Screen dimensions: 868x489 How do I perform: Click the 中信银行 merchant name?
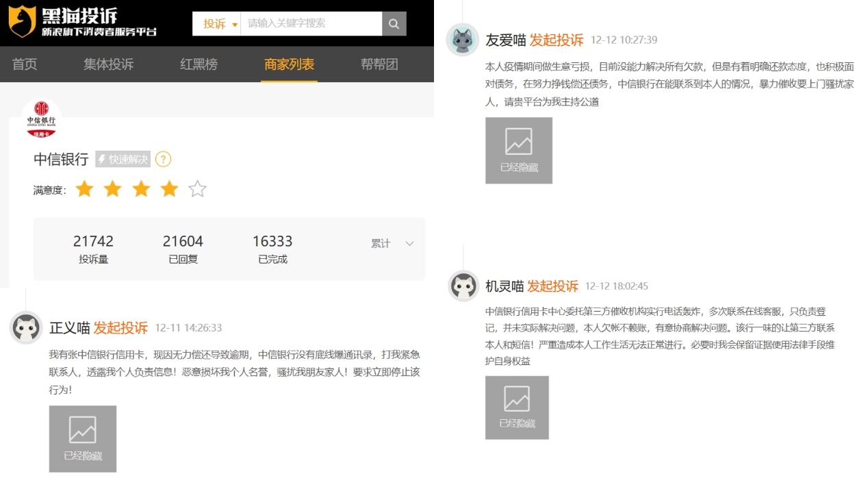[x=61, y=160]
